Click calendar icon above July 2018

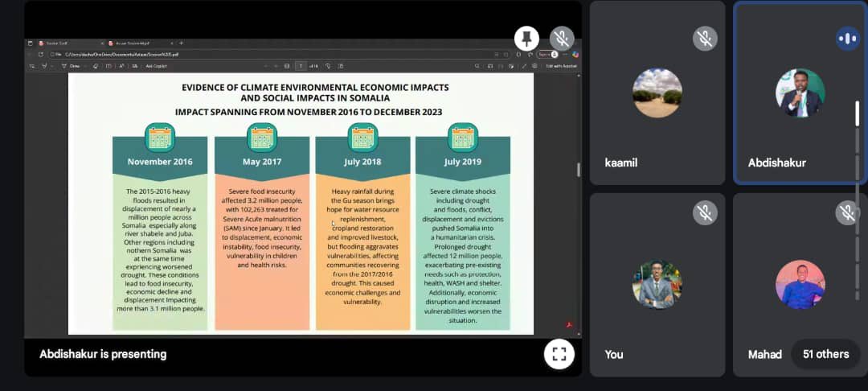(362, 138)
